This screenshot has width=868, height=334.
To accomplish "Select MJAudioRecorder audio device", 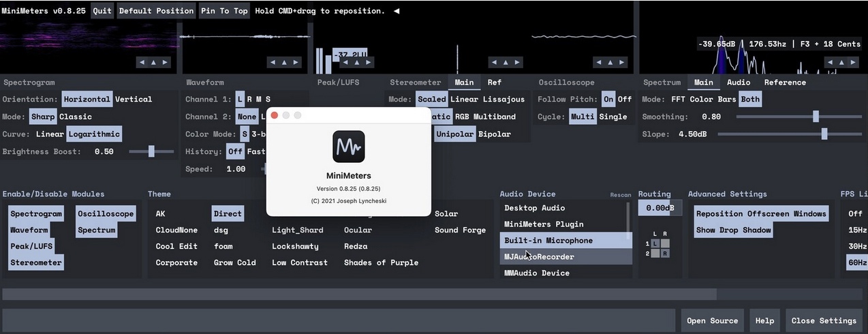I will 568,257.
